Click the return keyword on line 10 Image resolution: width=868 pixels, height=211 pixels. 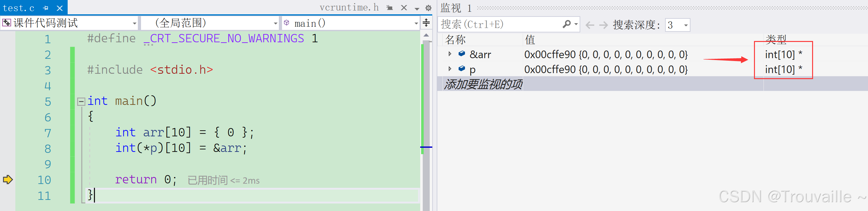coord(136,179)
